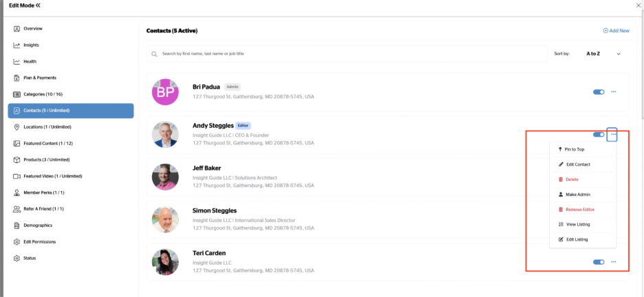This screenshot has width=644, height=297.
Task: Toggle Bri Padua's active switch
Action: coord(599,91)
